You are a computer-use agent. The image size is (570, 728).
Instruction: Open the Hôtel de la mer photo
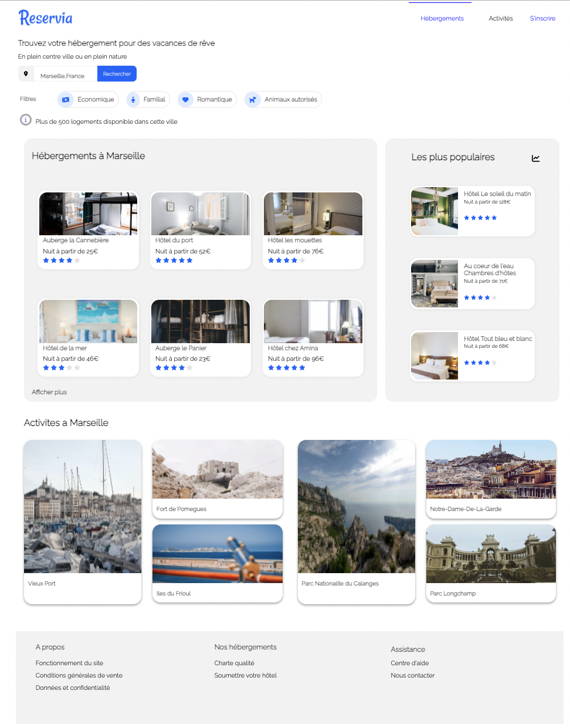pos(89,321)
